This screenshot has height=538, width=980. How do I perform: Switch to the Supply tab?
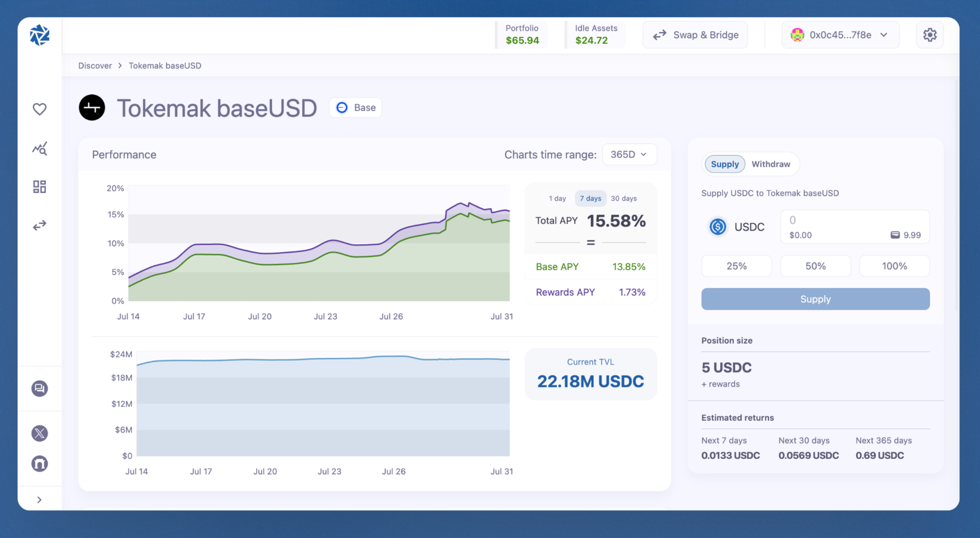pos(725,164)
